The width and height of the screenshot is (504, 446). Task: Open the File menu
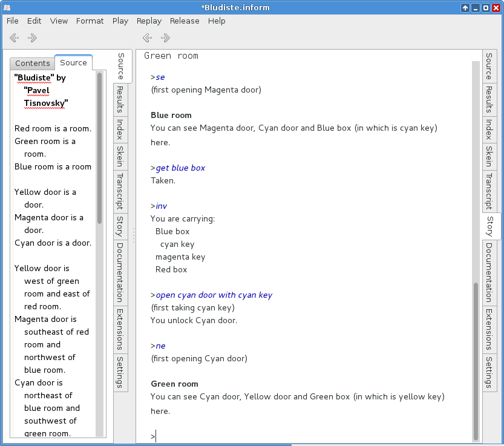[13, 21]
